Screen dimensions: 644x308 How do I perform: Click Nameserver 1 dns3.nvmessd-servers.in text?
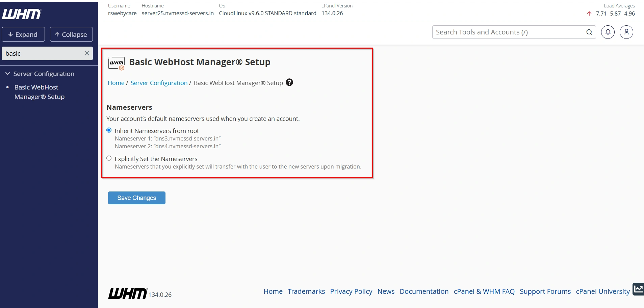(168, 138)
